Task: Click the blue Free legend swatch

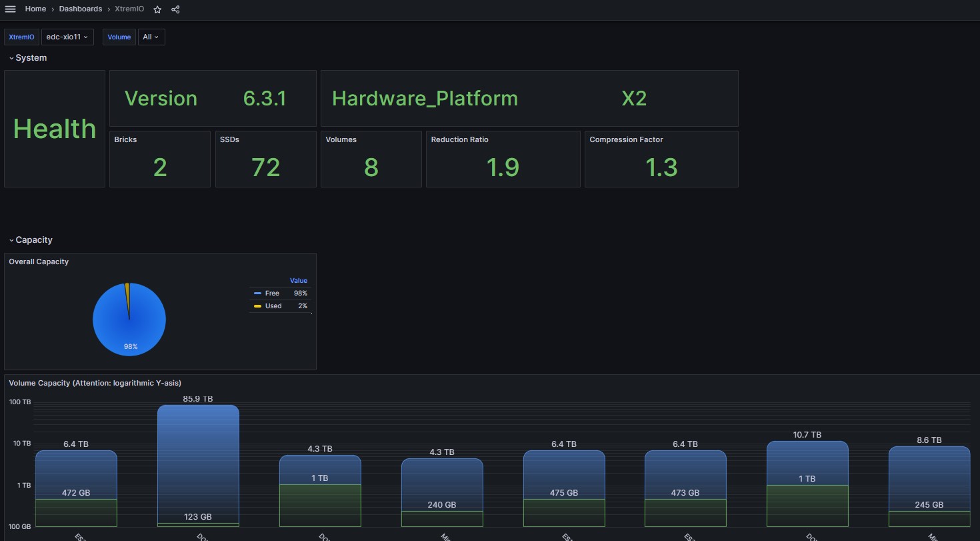Action: [x=257, y=294]
